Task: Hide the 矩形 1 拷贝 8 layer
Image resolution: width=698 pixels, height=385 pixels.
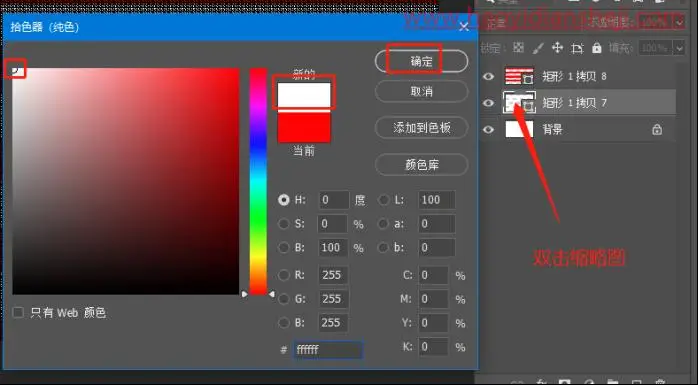Action: 488,77
